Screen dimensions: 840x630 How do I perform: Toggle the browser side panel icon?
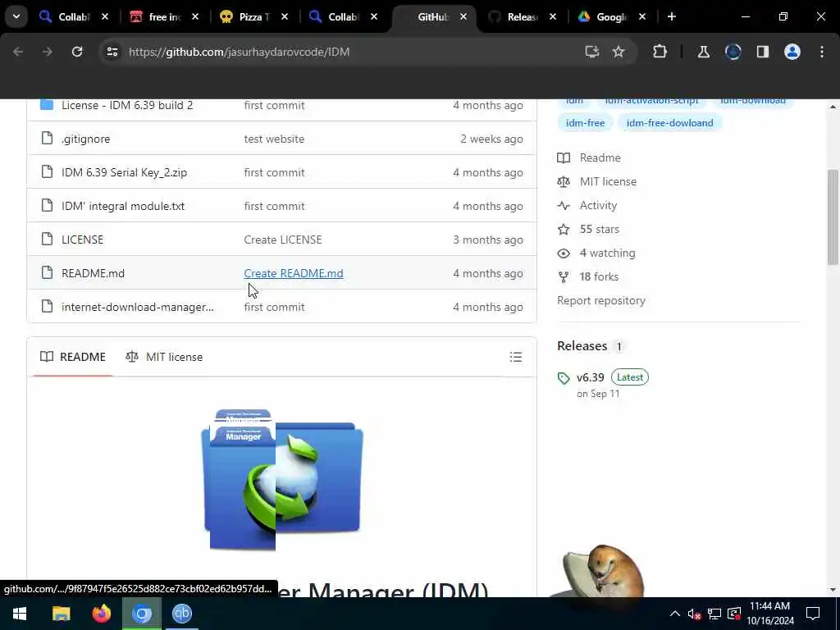[x=762, y=52]
